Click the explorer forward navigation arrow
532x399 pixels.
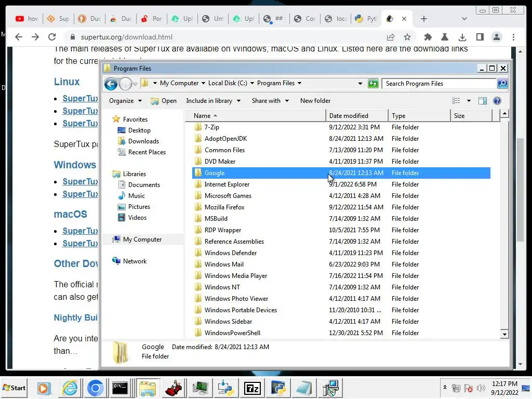tap(125, 84)
